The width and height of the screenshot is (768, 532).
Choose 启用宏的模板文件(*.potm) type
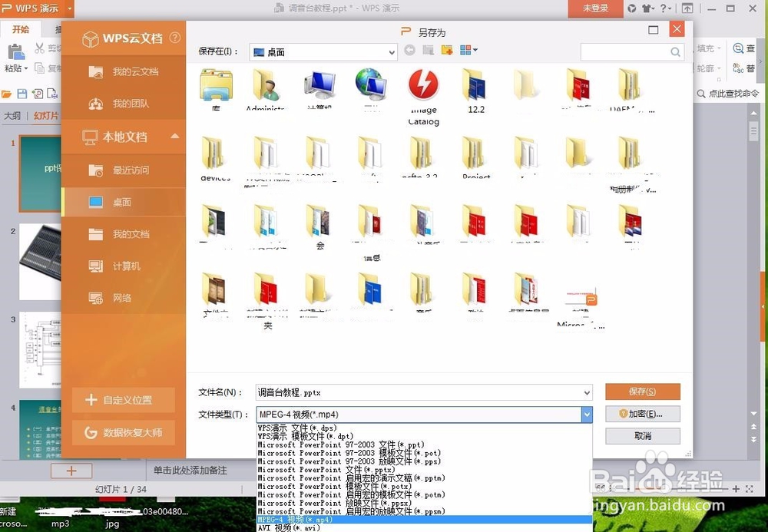[x=424, y=495]
